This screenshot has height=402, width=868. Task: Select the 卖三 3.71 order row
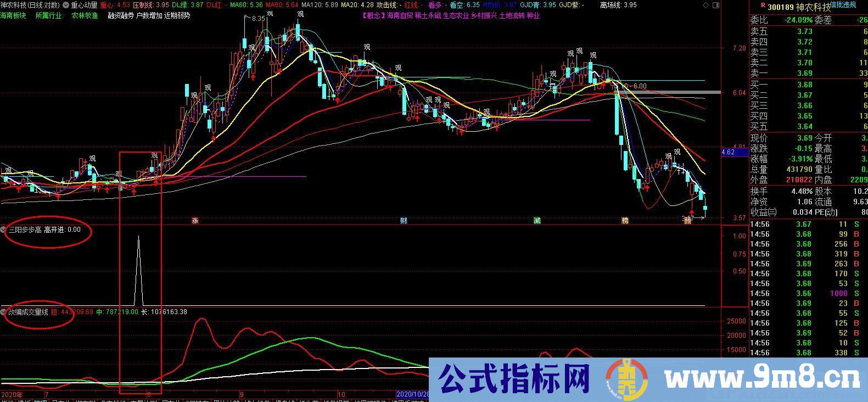(809, 52)
